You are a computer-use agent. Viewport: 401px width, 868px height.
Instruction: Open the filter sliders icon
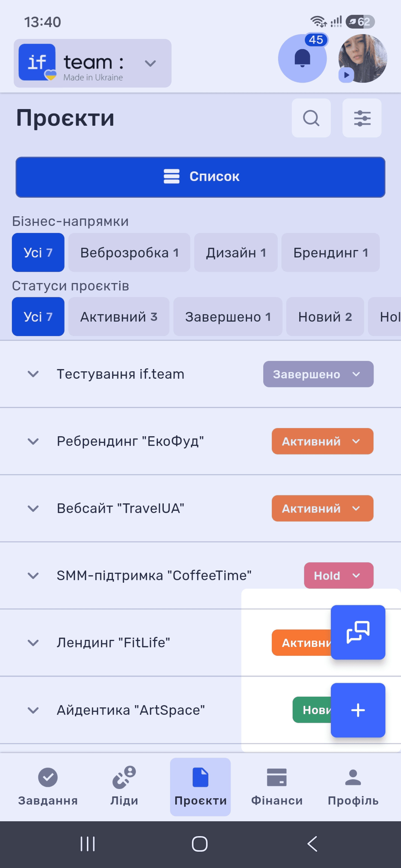[362, 118]
